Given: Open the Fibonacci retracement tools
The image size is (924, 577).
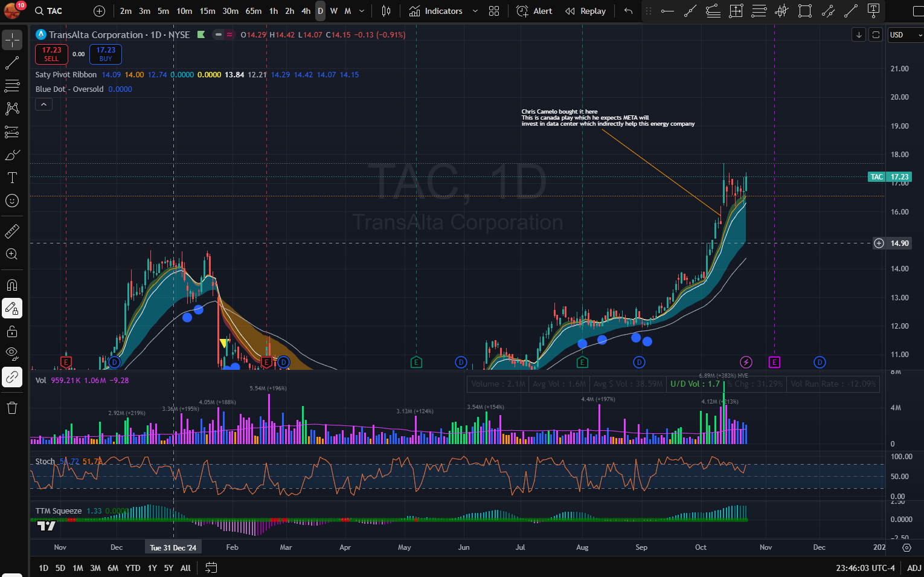Looking at the screenshot, I should [12, 86].
